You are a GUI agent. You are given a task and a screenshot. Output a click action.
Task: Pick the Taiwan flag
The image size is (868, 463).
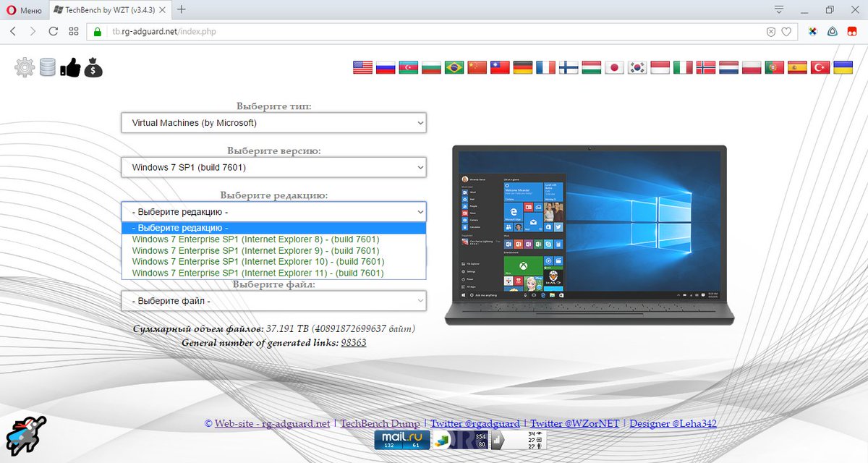click(501, 67)
